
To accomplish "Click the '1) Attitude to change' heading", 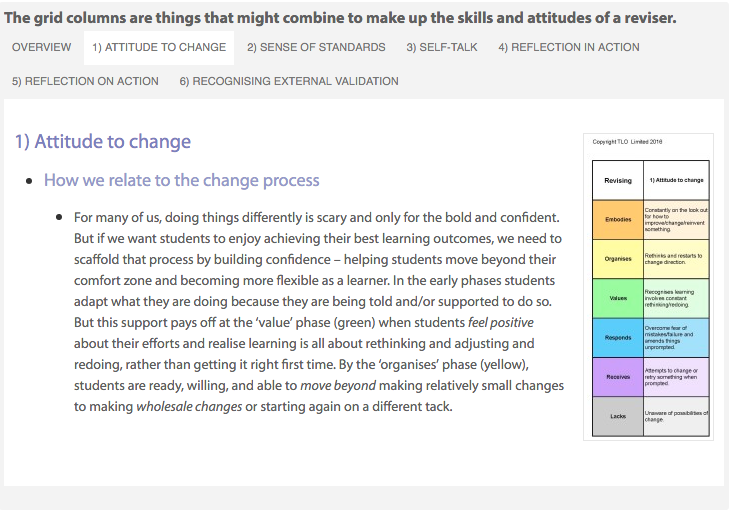I will pos(103,142).
